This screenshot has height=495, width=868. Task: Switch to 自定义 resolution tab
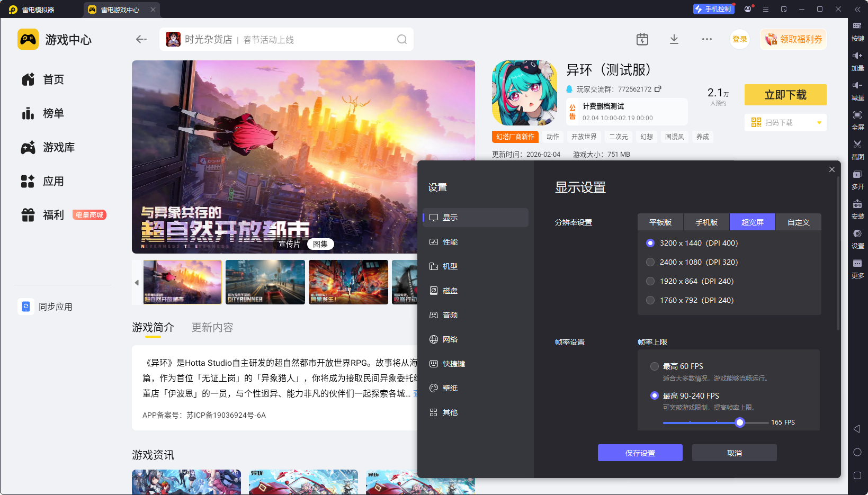799,222
